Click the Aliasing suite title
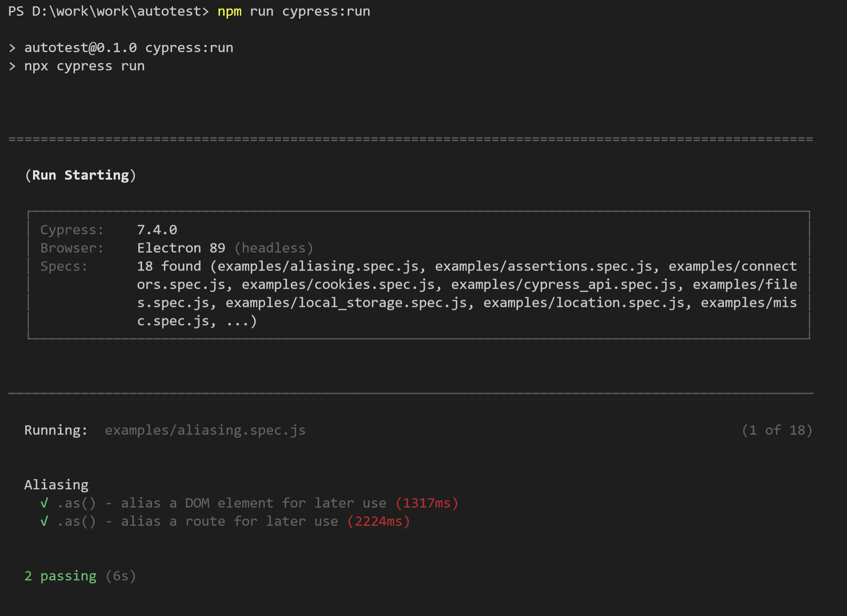Image resolution: width=847 pixels, height=616 pixels. [x=56, y=485]
